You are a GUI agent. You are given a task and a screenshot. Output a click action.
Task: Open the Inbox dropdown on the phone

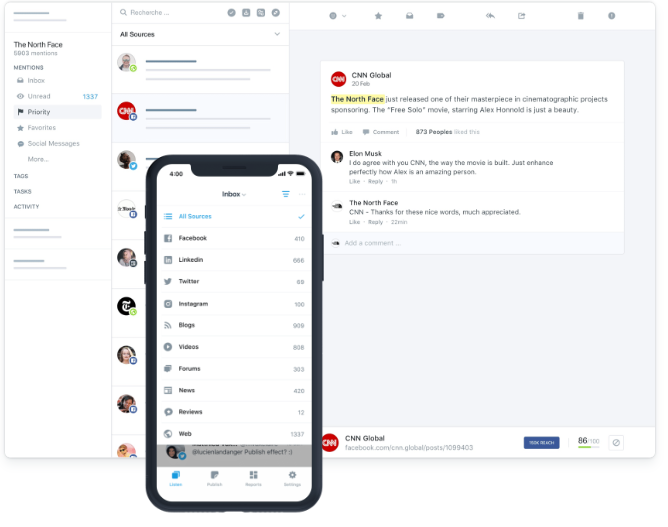click(x=234, y=194)
